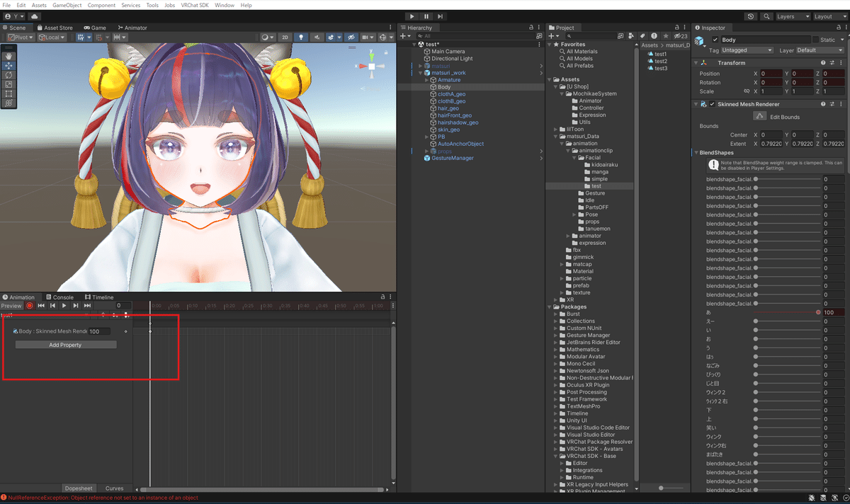Go to last keyframe in Animation window
Image resolution: width=850 pixels, height=504 pixels.
(x=87, y=306)
